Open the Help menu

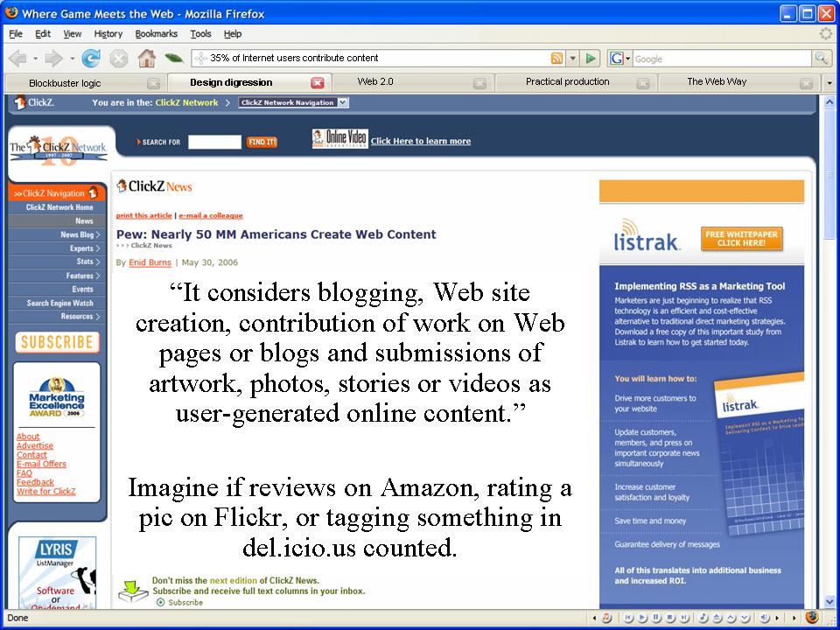(233, 34)
